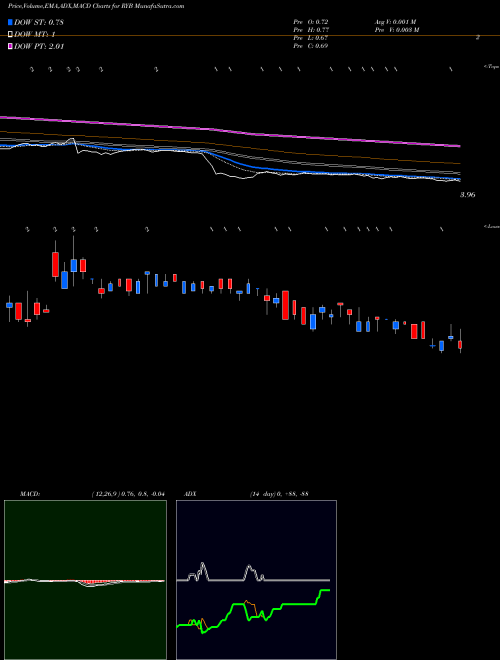Click the 3.96 price label
The width and height of the screenshot is (500, 660).
[468, 195]
